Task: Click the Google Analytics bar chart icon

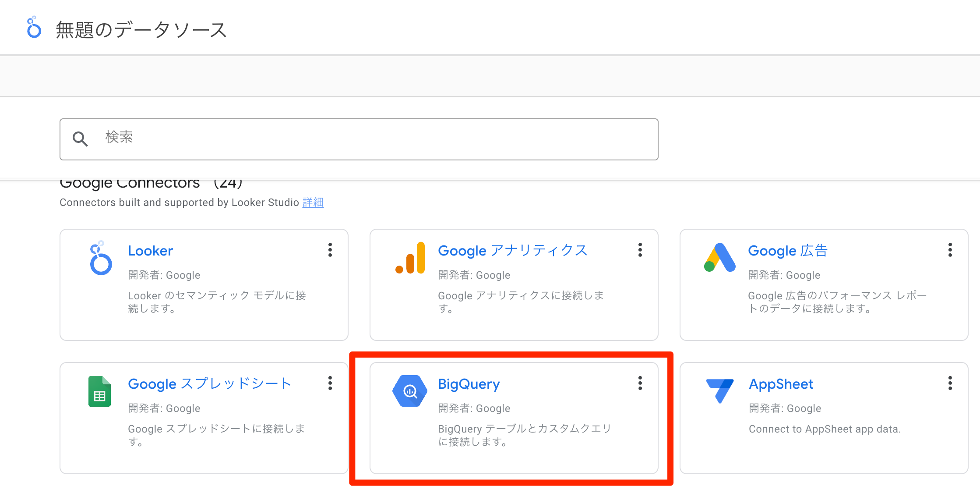Action: [410, 258]
